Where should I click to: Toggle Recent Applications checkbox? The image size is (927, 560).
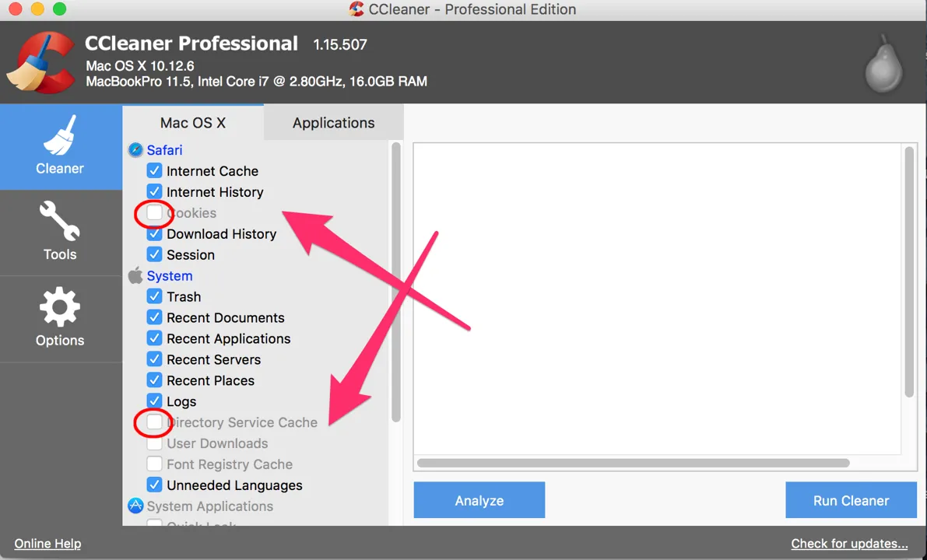click(x=154, y=338)
